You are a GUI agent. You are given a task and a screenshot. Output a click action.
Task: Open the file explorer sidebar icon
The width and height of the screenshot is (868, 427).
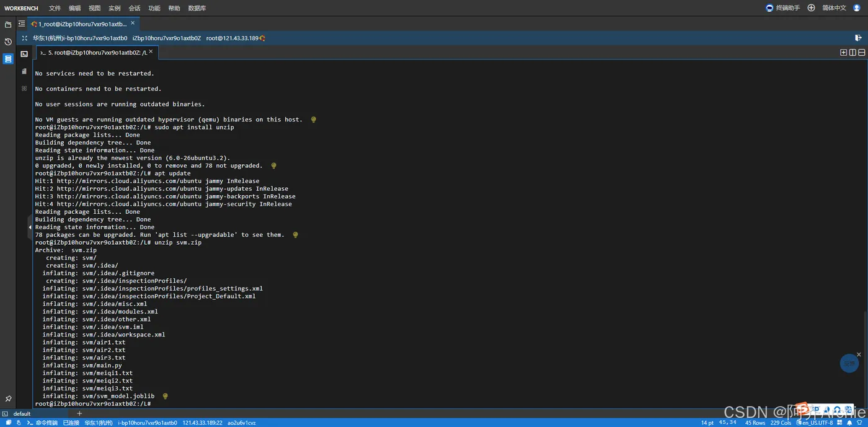8,25
